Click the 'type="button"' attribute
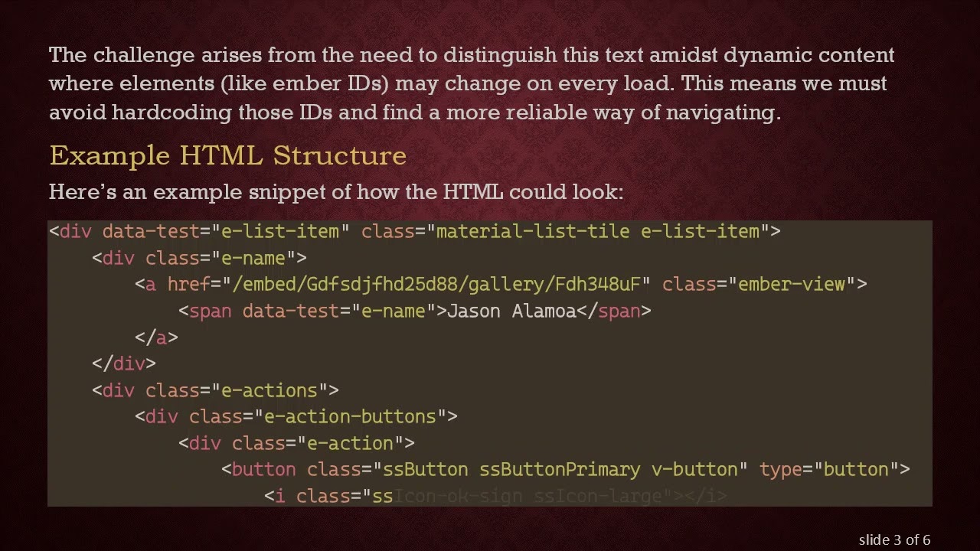The height and width of the screenshot is (551, 980). click(x=829, y=469)
